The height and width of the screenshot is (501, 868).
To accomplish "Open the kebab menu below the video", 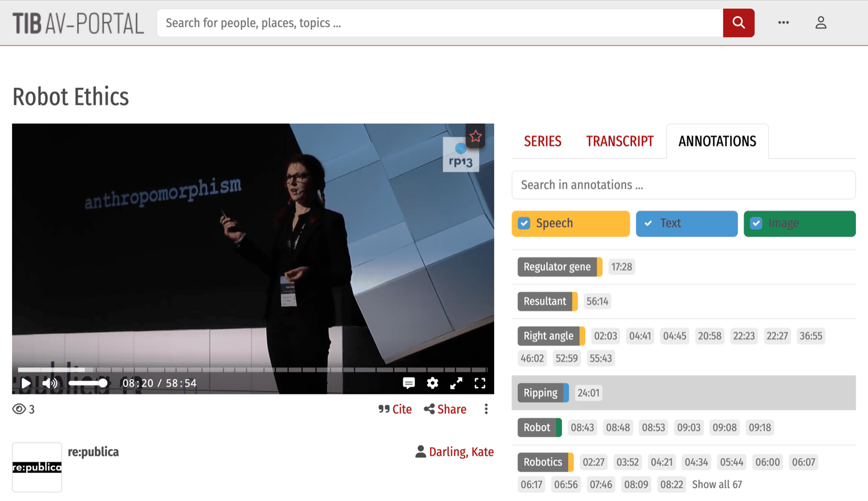I will [x=486, y=409].
